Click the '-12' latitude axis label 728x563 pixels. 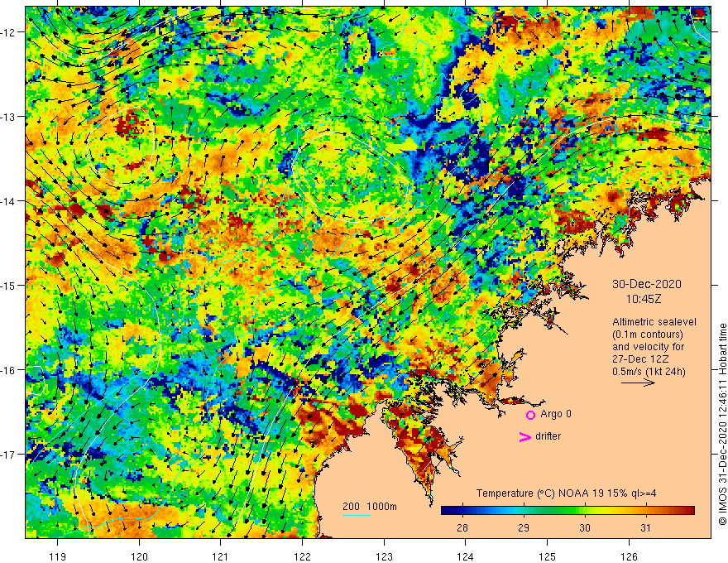(x=9, y=32)
